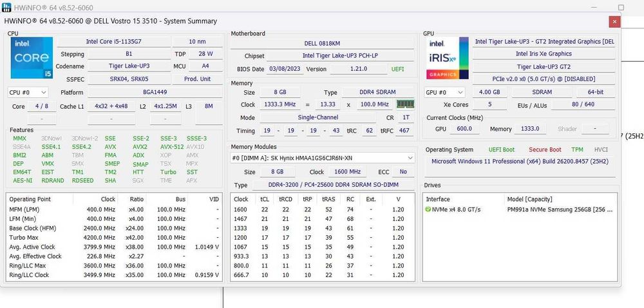Click the Windows 11 Professional build text

[x=520, y=161]
